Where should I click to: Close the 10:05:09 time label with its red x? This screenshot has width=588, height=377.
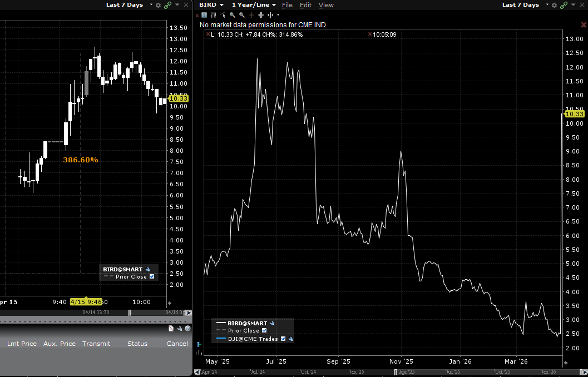click(370, 34)
